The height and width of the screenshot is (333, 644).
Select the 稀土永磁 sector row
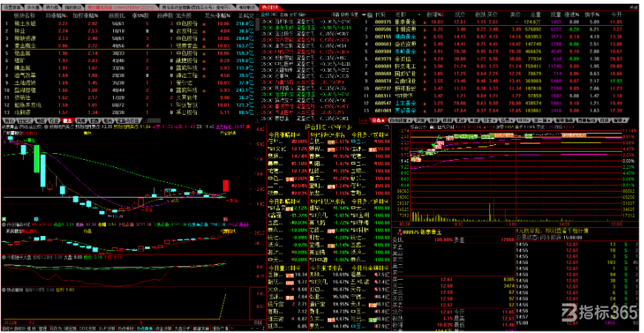click(x=127, y=24)
